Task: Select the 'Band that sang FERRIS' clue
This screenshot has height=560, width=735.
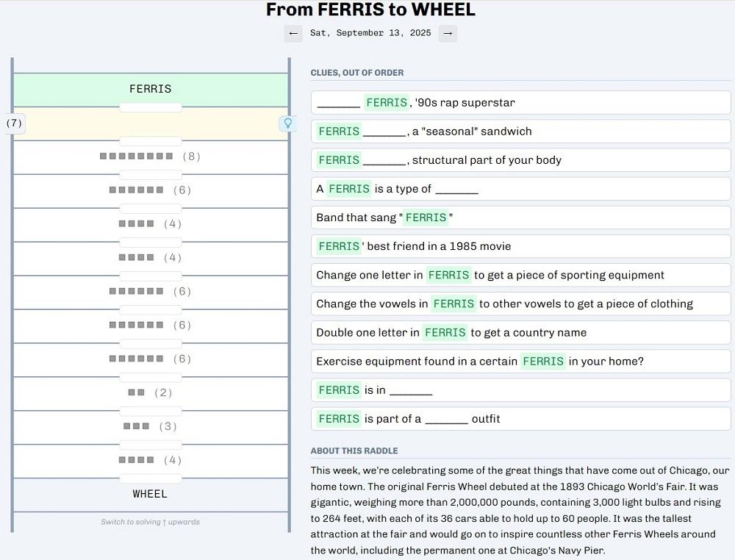Action: [520, 218]
